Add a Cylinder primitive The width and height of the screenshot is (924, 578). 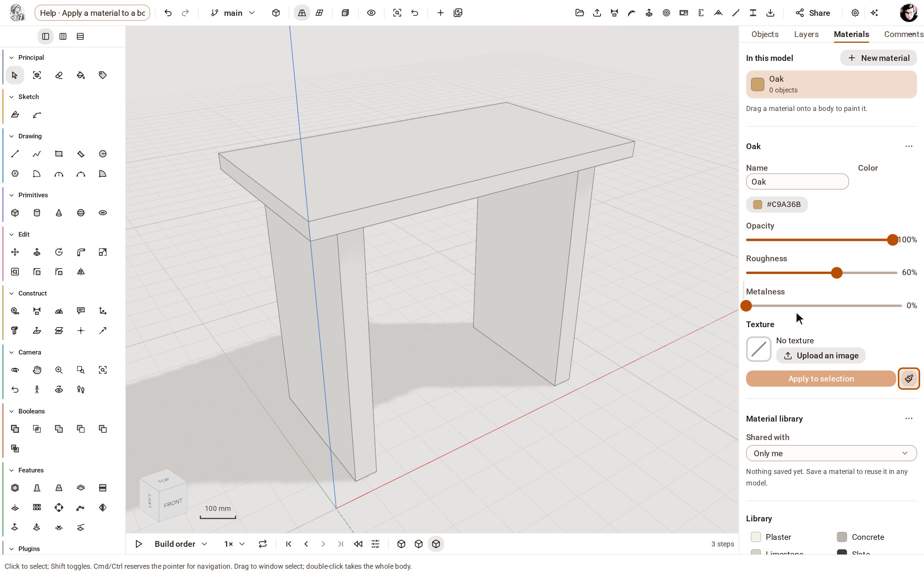click(x=37, y=213)
